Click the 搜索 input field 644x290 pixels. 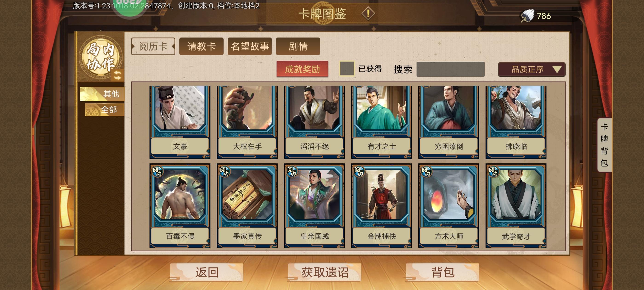(x=451, y=69)
